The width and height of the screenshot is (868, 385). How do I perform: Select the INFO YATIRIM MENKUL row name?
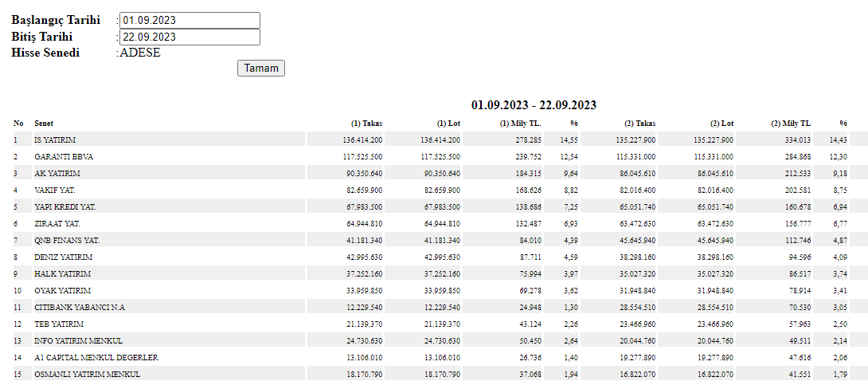point(79,340)
